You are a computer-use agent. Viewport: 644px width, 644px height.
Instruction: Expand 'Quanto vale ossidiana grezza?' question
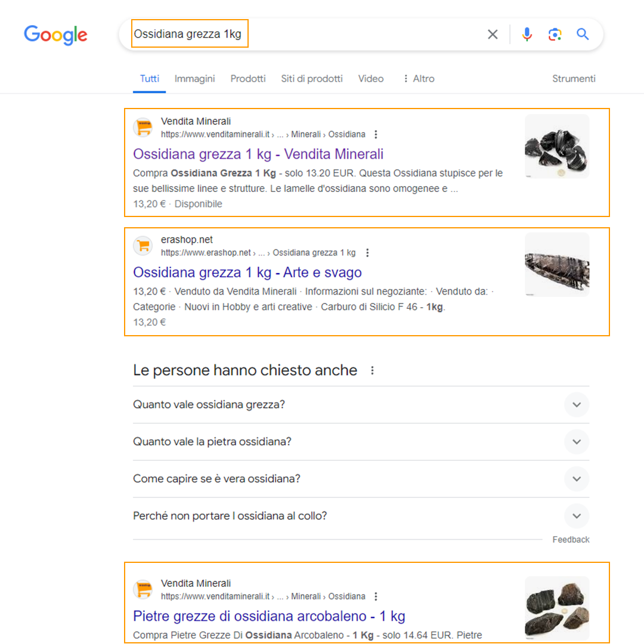pyautogui.click(x=576, y=405)
